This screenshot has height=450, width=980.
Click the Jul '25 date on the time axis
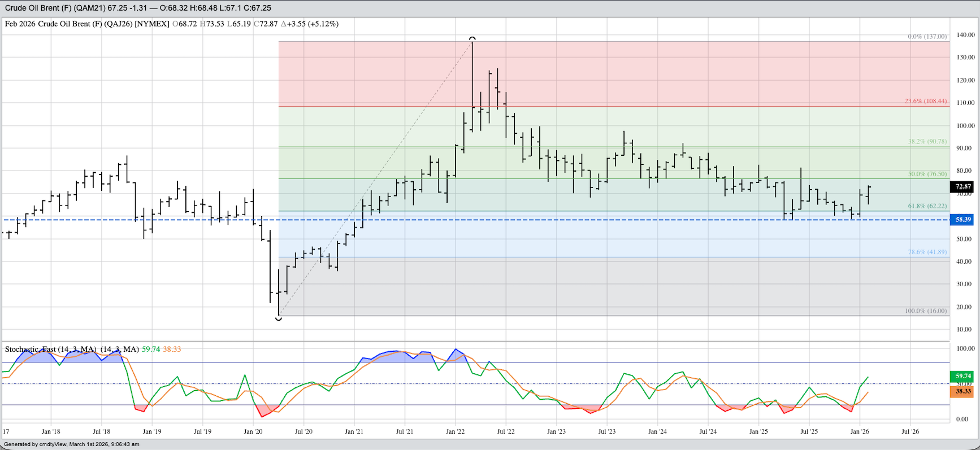(809, 431)
